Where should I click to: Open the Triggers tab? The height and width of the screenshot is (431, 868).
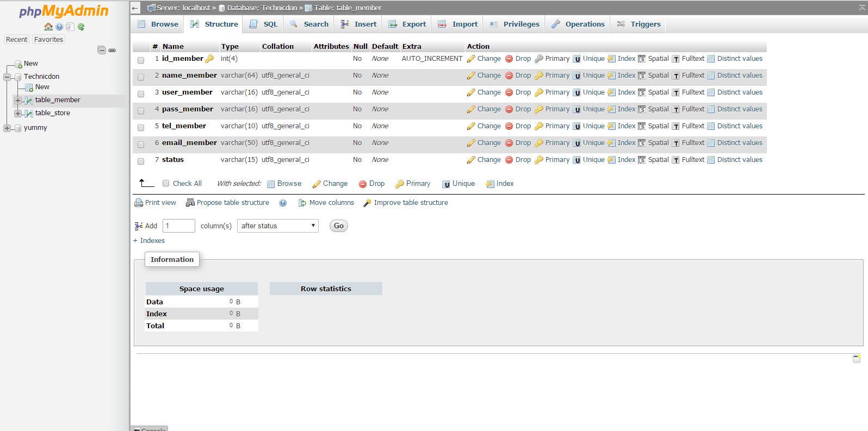[638, 24]
